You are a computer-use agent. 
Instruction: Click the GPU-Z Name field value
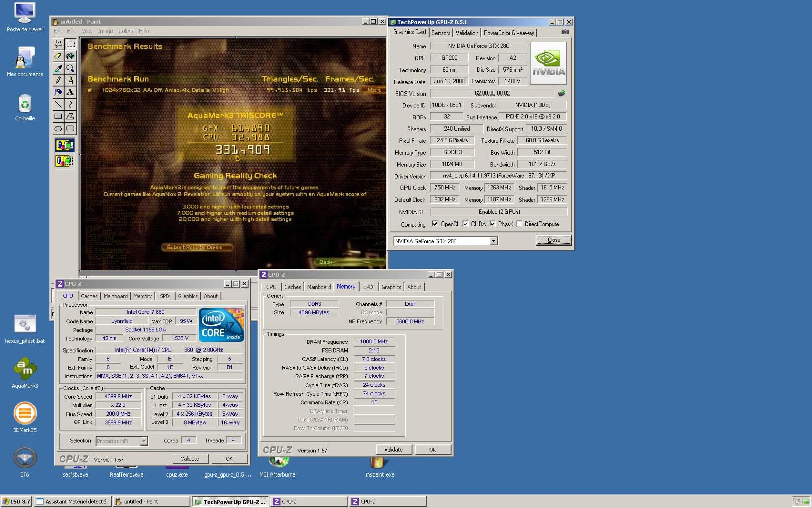click(478, 46)
